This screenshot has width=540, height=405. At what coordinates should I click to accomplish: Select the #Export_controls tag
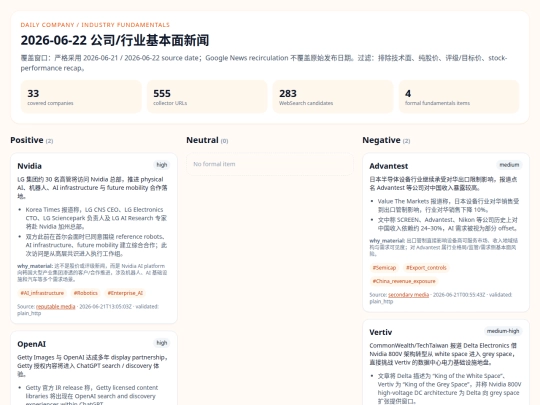click(x=426, y=268)
